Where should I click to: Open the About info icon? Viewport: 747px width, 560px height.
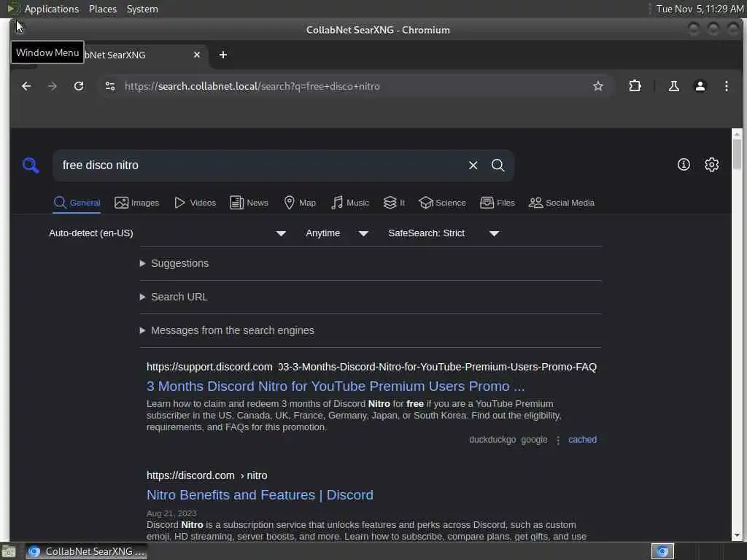(684, 165)
